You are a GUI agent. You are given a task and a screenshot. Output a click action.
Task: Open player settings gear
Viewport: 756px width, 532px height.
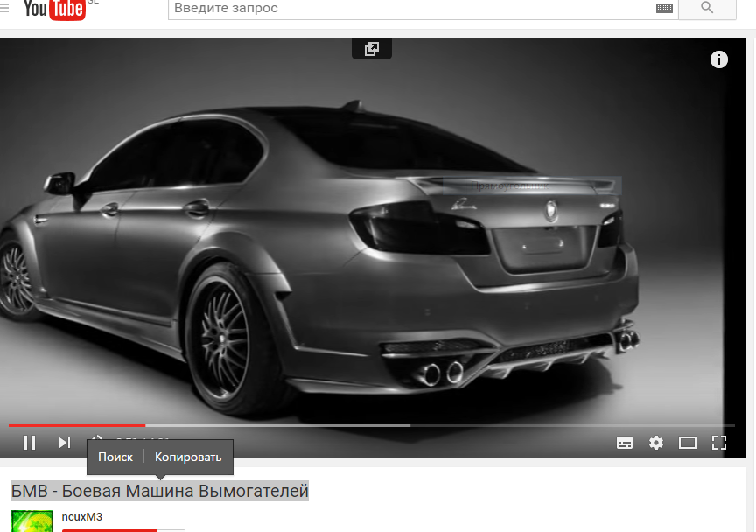[656, 443]
